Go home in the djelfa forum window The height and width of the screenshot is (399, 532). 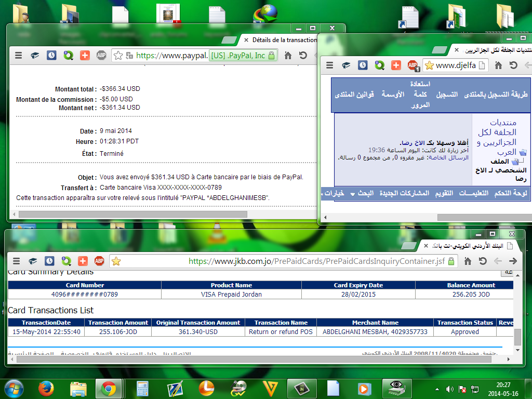(x=498, y=65)
